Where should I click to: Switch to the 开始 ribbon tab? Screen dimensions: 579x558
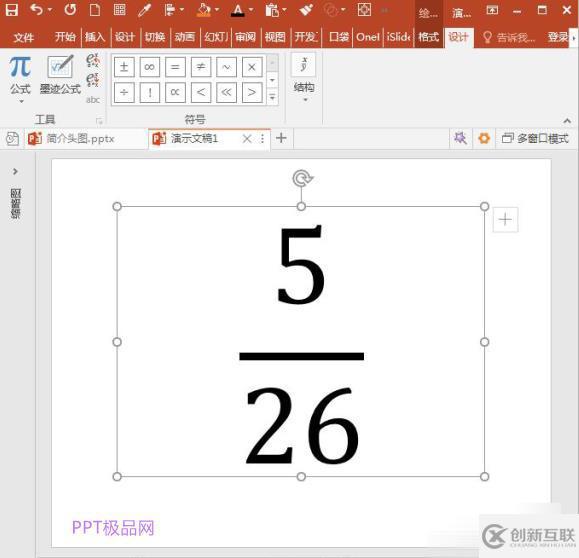[65, 37]
